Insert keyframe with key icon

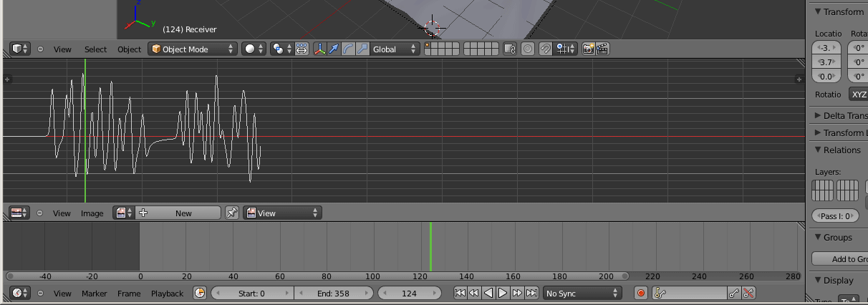[x=734, y=293]
